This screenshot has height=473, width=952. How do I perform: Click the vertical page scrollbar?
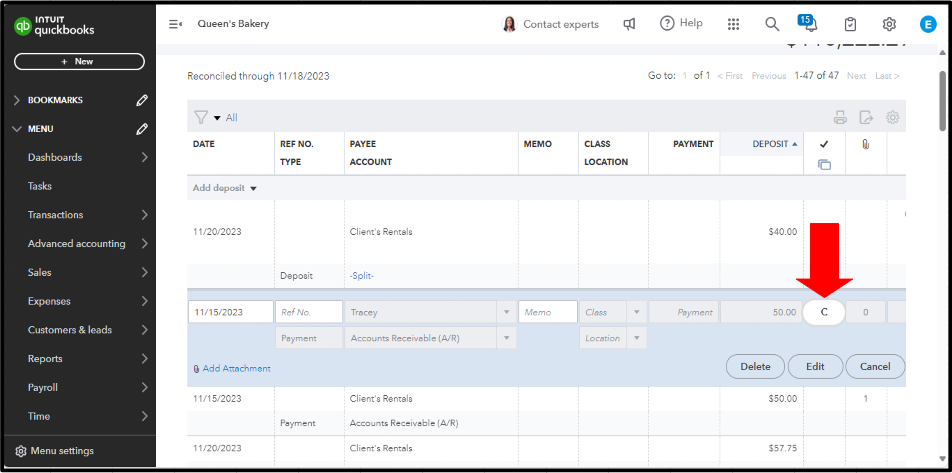tap(942, 100)
